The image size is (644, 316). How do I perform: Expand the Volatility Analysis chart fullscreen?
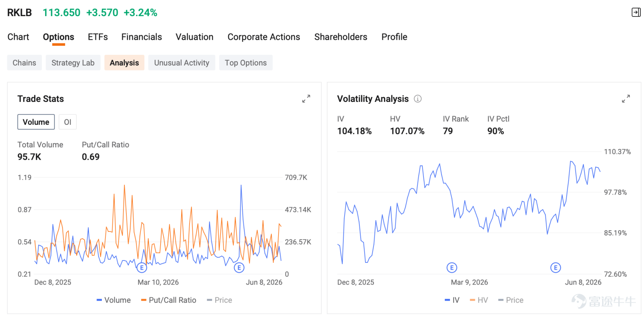click(x=626, y=99)
